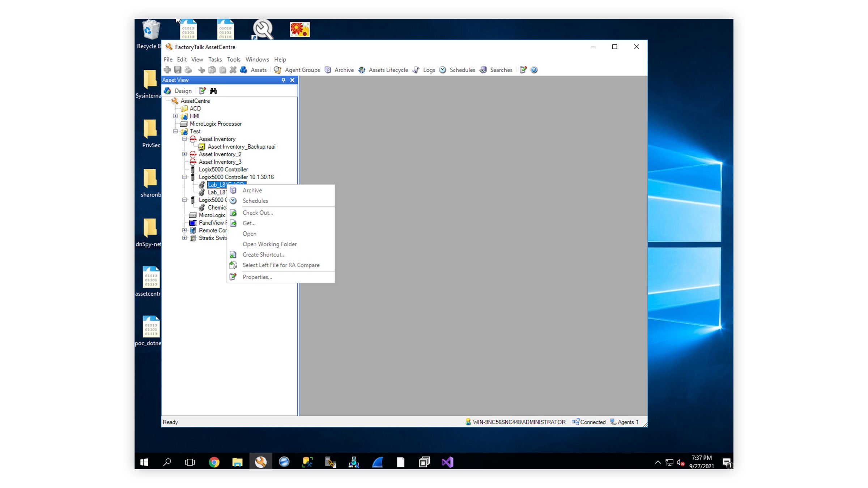Click the Paste clipboard icon
The width and height of the screenshot is (868, 488).
click(223, 70)
